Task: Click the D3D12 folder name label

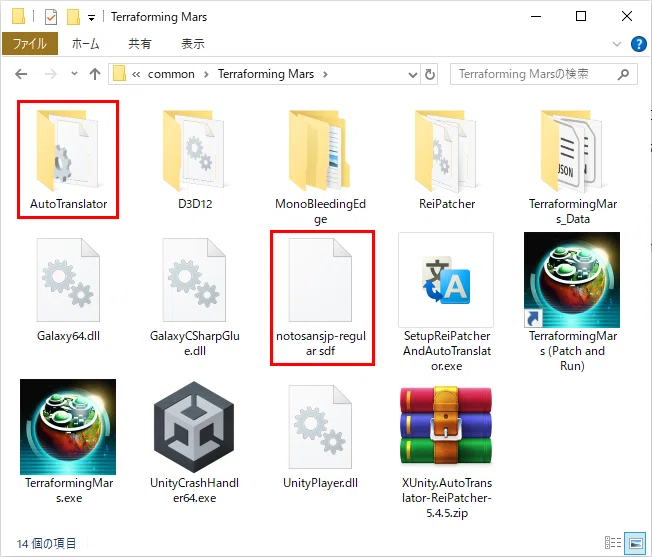Action: [x=195, y=204]
